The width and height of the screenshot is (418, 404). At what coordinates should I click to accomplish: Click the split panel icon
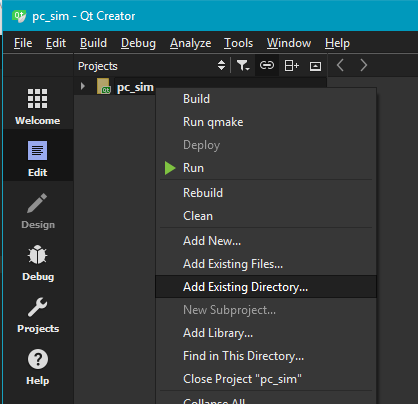pyautogui.click(x=291, y=66)
